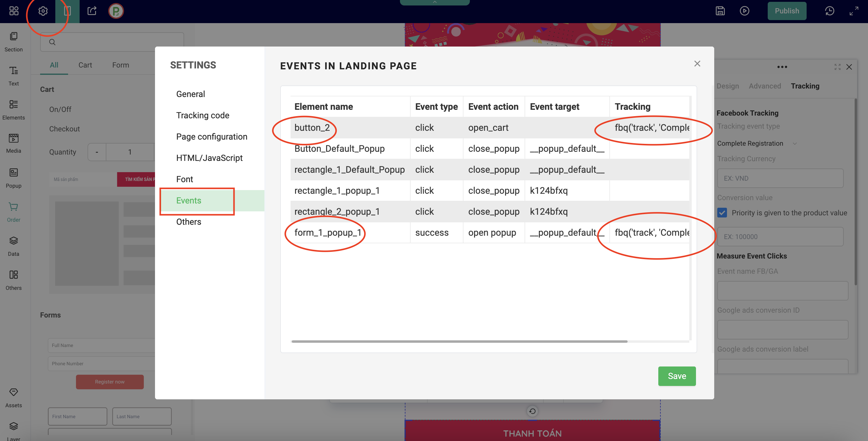The width and height of the screenshot is (868, 441).
Task: Open the Media panel in sidebar
Action: coord(13,143)
